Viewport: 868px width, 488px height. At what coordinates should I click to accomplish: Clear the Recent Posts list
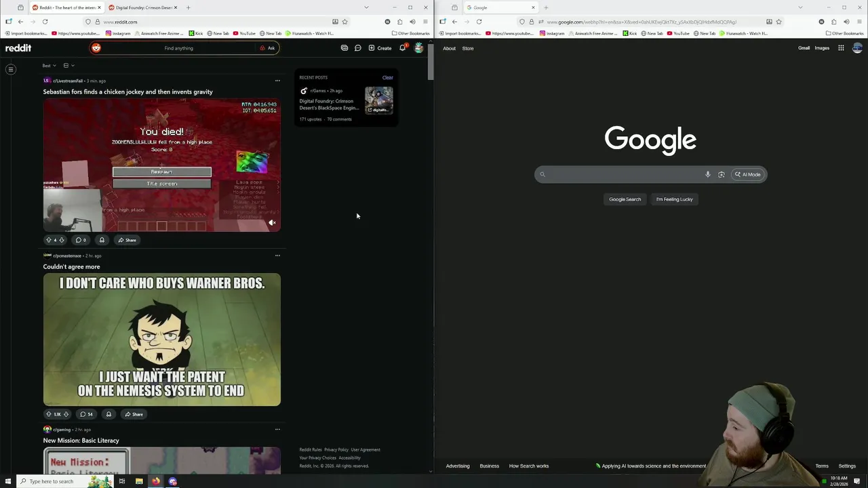point(387,77)
